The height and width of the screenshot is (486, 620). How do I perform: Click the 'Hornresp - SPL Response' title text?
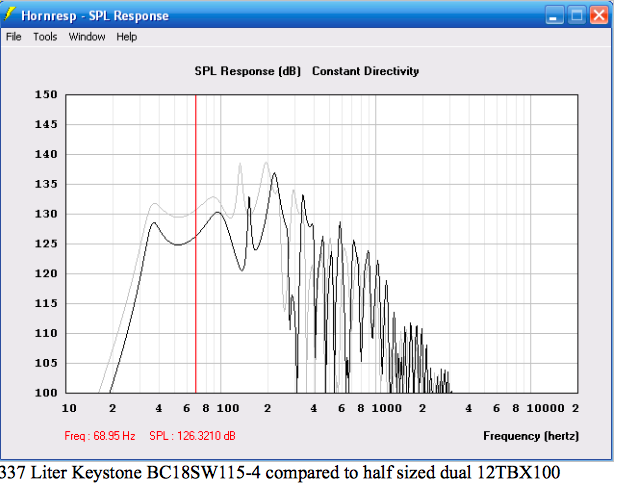(x=95, y=16)
